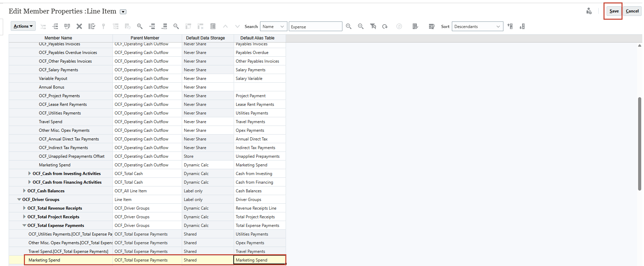Expand the OCF_Cash Balances node
Viewport: 644px width, 266px height.
click(x=24, y=191)
